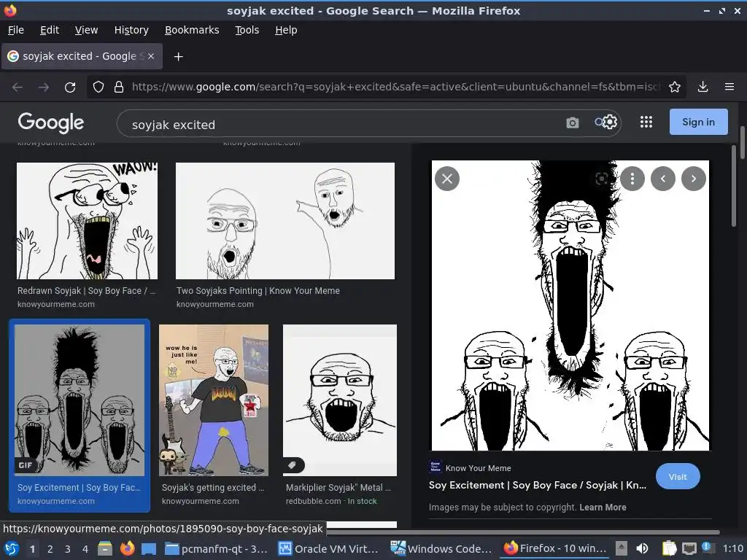Screen dimensions: 747x560
Task: Open the Google apps grid
Action: pyautogui.click(x=646, y=122)
